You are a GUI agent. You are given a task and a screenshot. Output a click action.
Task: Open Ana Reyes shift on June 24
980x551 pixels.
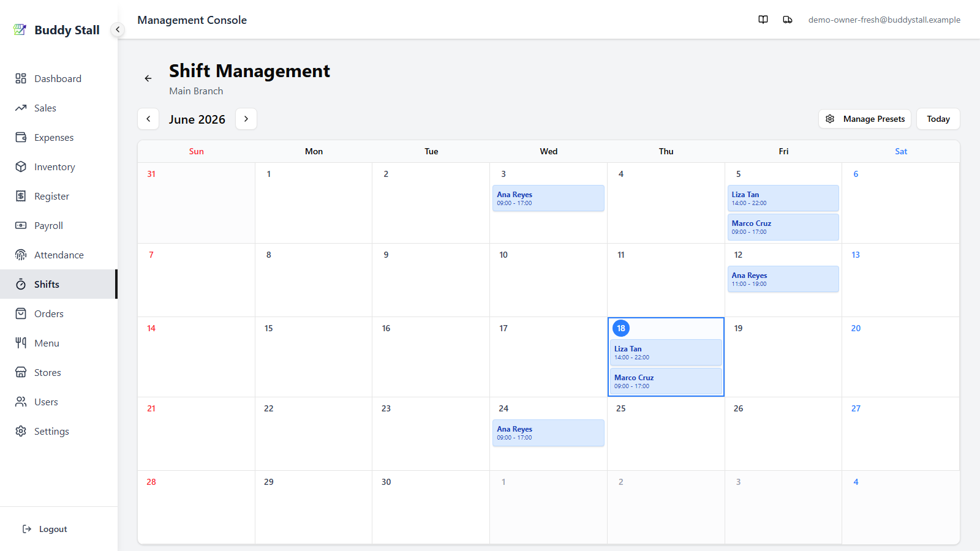tap(548, 433)
